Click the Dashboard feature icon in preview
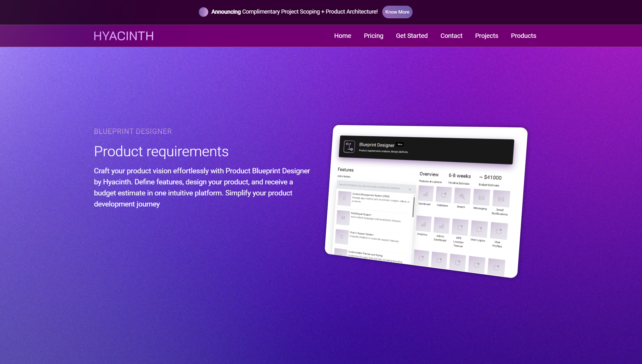 point(426,194)
